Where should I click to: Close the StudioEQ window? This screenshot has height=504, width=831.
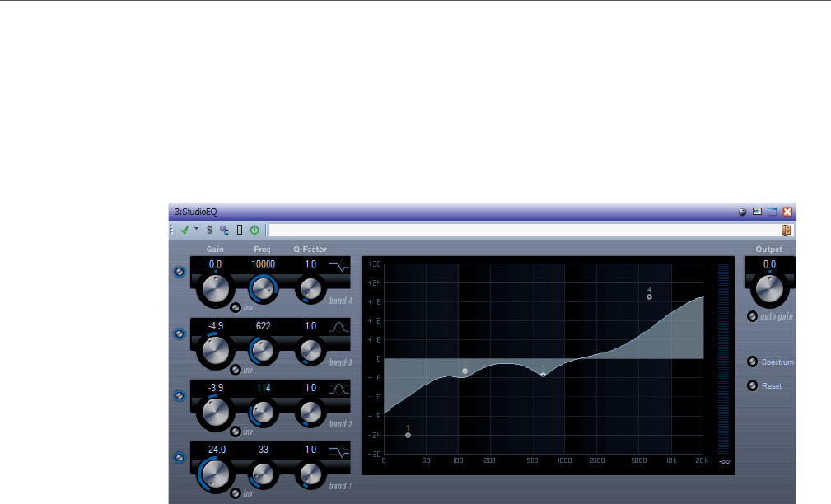787,212
